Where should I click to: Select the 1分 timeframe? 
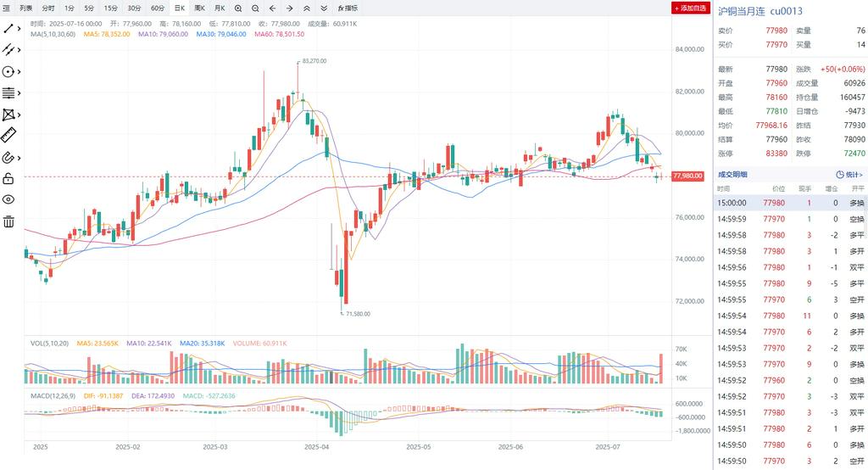pyautogui.click(x=70, y=8)
